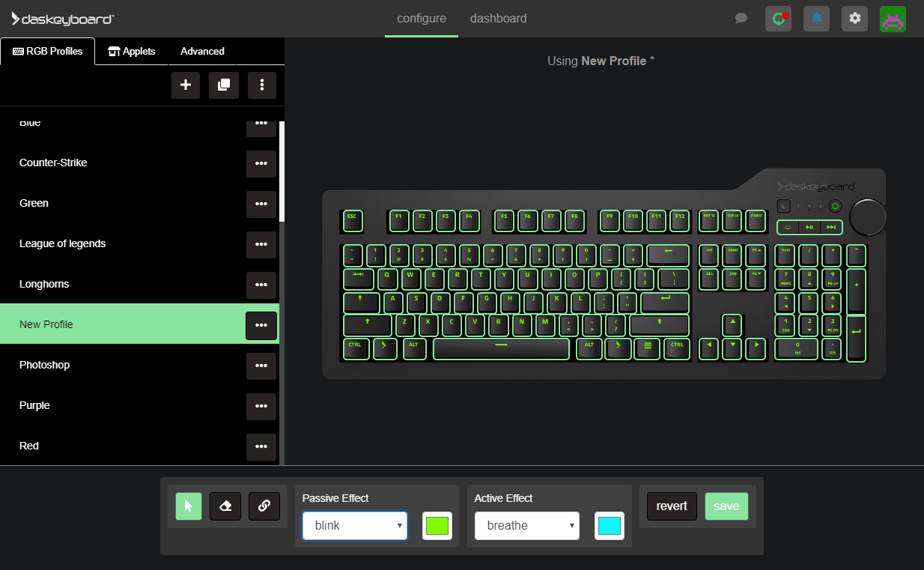Switch to the configure tab
Screen dimensions: 924x570
coord(422,19)
